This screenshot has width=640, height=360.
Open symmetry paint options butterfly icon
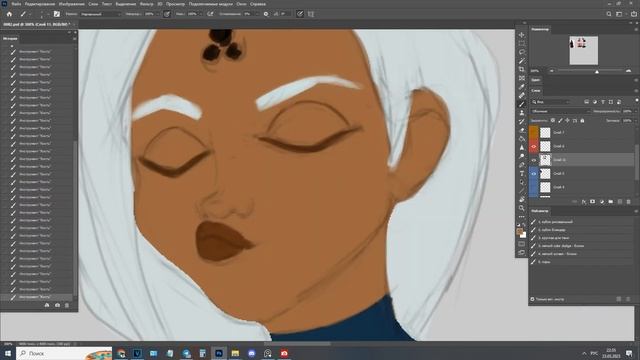click(311, 14)
